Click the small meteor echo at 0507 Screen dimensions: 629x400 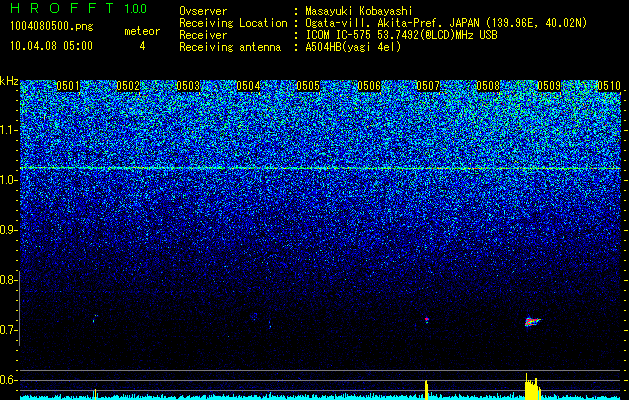click(427, 320)
